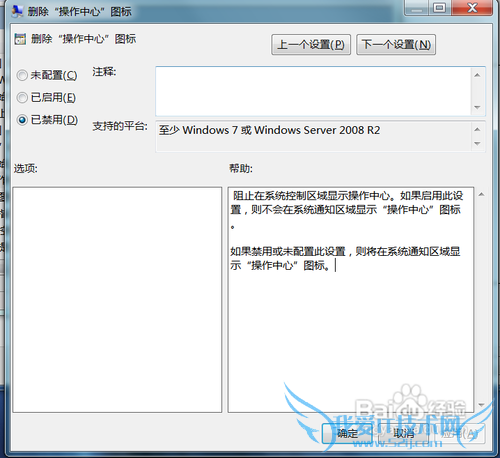Click into the 注释 comment text box
The image size is (500, 458).
tap(313, 91)
